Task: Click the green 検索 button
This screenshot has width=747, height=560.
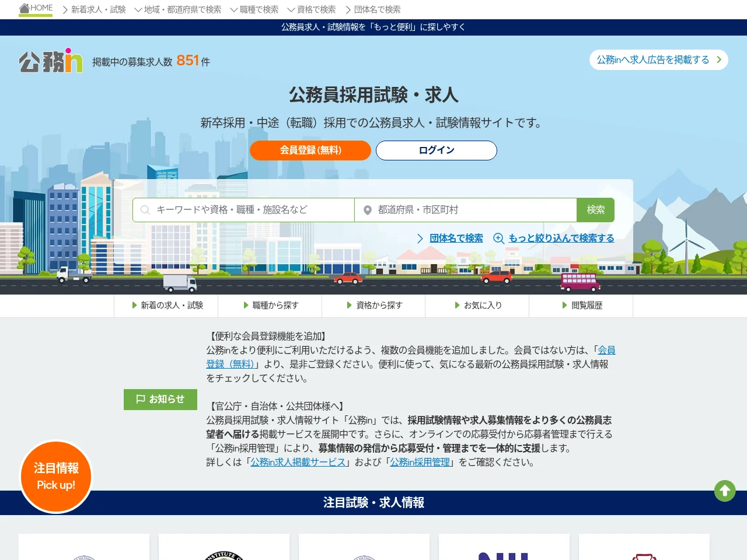Action: [596, 210]
